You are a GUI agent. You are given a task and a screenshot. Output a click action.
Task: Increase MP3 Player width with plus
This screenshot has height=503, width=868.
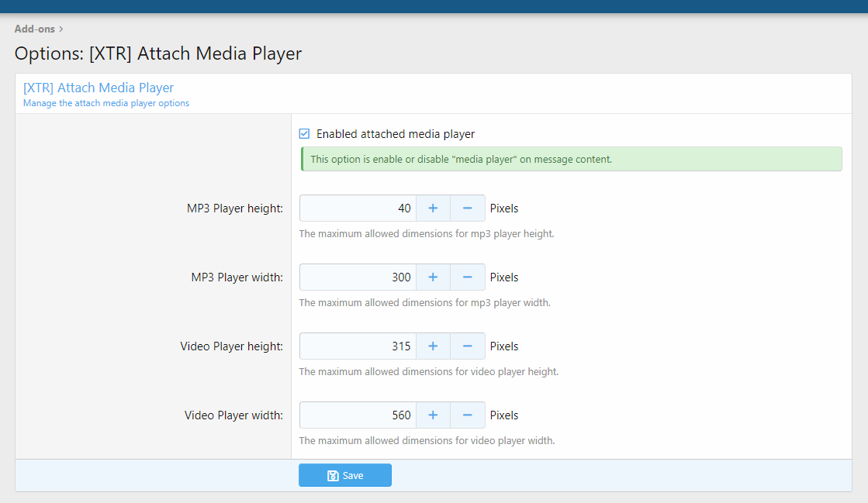point(433,277)
